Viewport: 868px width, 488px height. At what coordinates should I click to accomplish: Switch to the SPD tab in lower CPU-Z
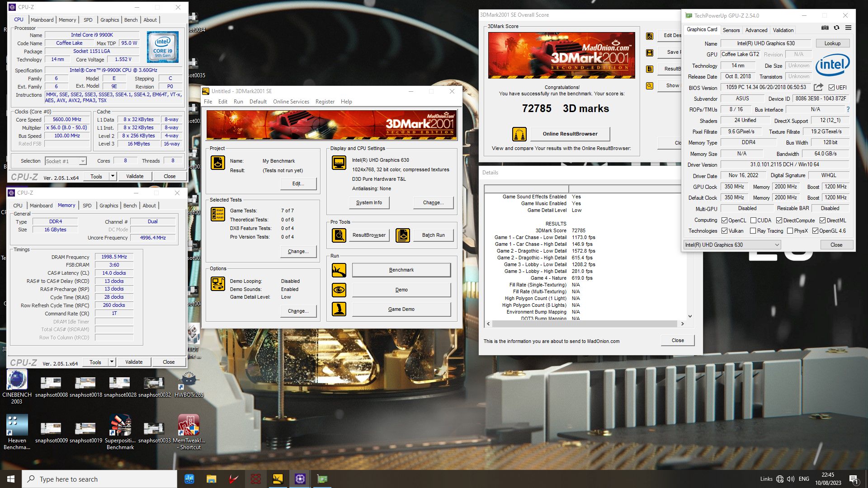pos(87,206)
